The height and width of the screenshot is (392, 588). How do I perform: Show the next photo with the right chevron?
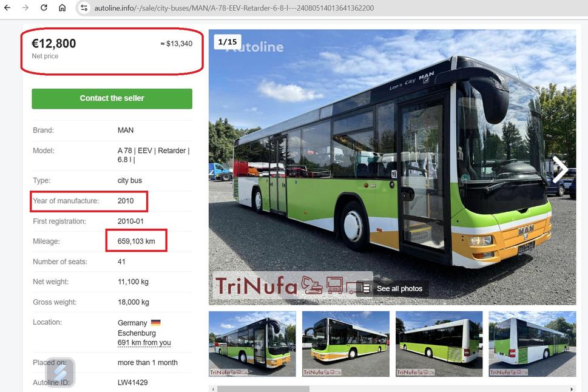(x=560, y=169)
